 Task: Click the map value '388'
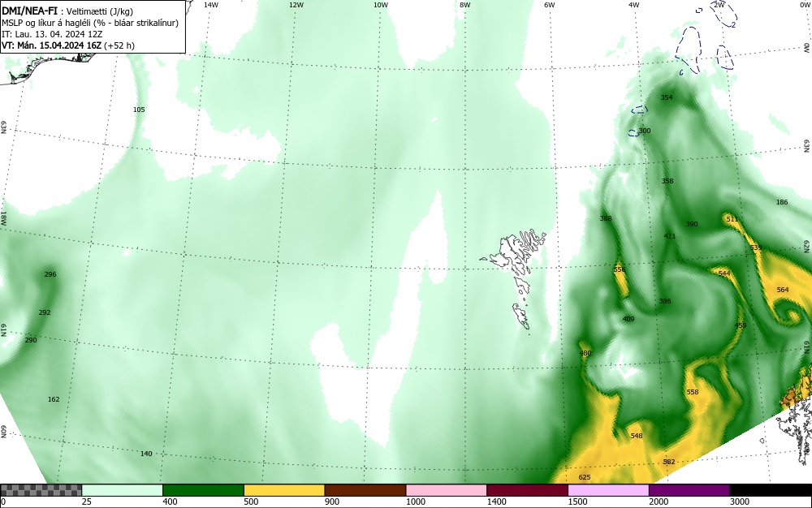[606, 218]
